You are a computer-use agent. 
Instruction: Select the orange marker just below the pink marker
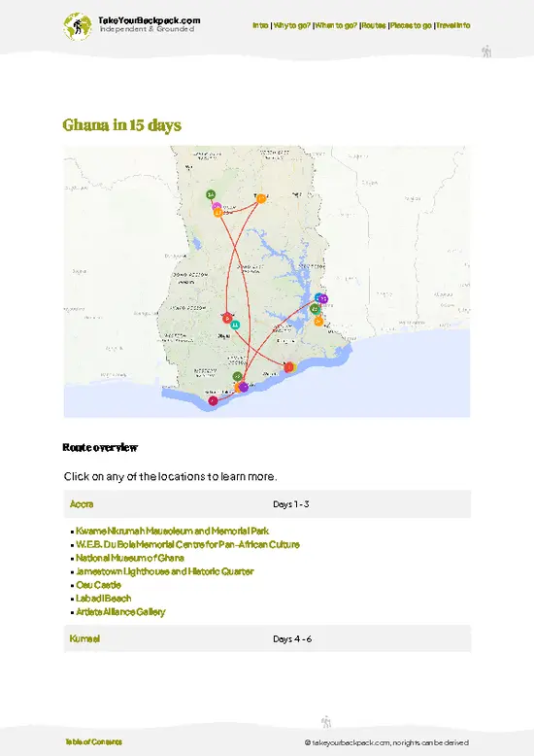pos(217,212)
